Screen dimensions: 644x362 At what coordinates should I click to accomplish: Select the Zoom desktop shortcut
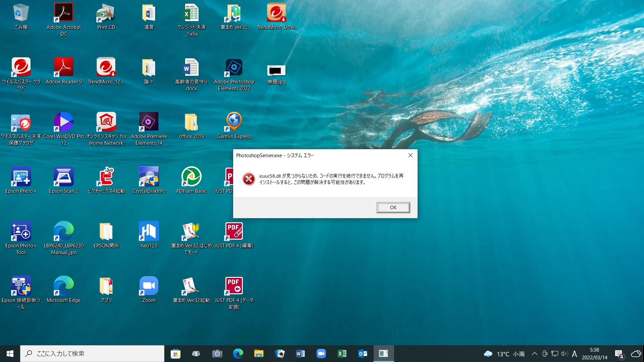pos(149,286)
